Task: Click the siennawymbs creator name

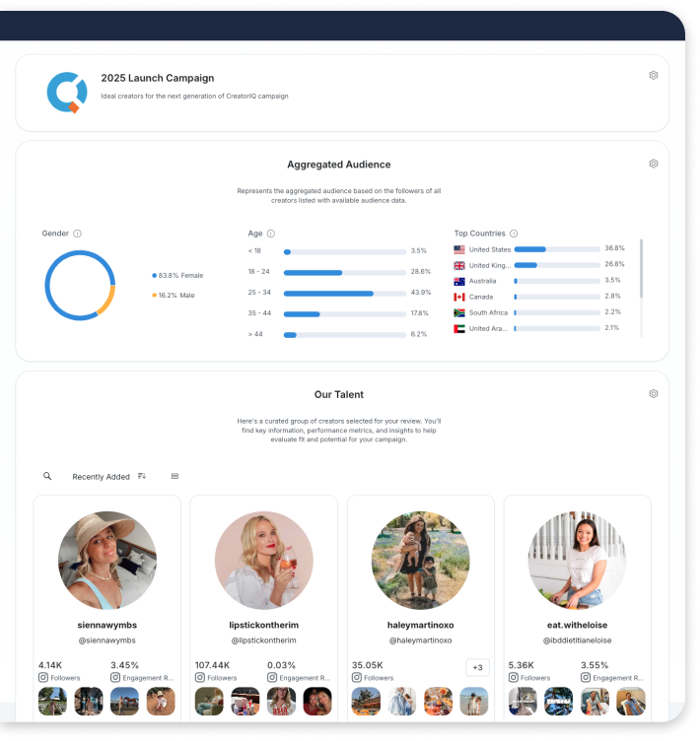Action: click(107, 625)
